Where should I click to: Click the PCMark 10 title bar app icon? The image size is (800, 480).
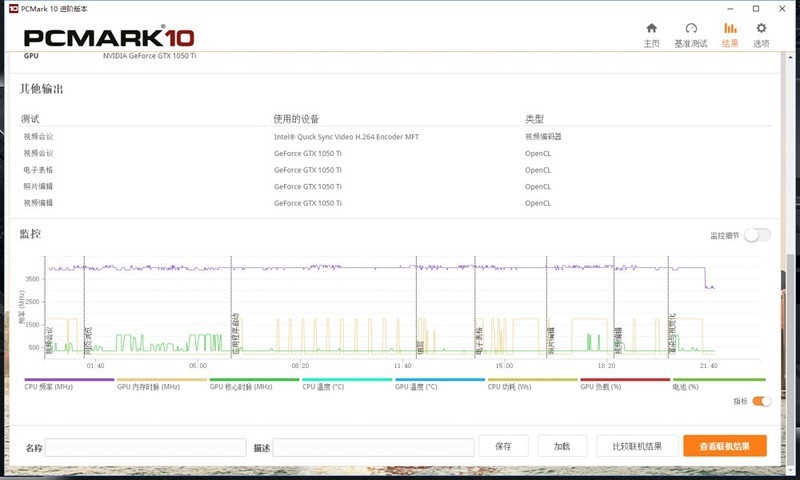14,9
